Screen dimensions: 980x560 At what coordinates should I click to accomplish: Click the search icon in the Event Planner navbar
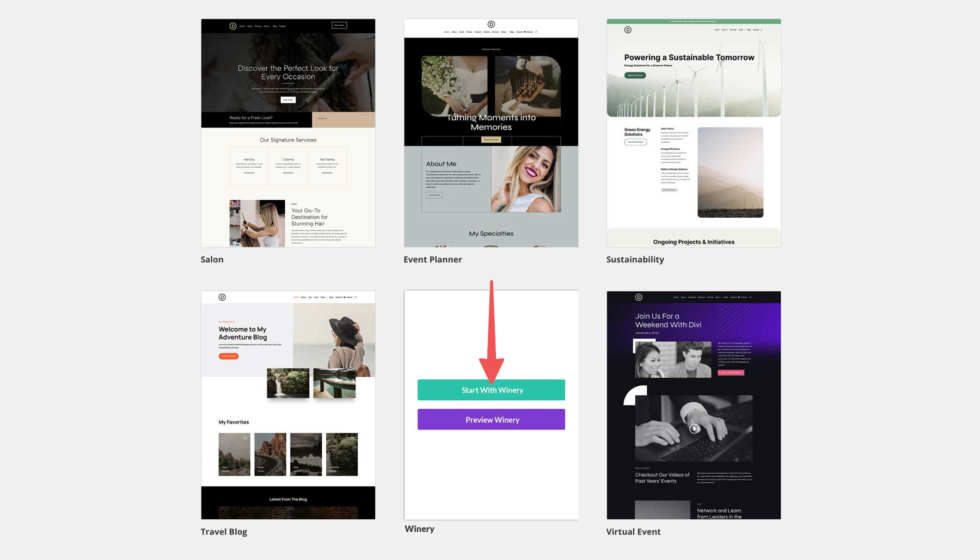click(x=536, y=32)
